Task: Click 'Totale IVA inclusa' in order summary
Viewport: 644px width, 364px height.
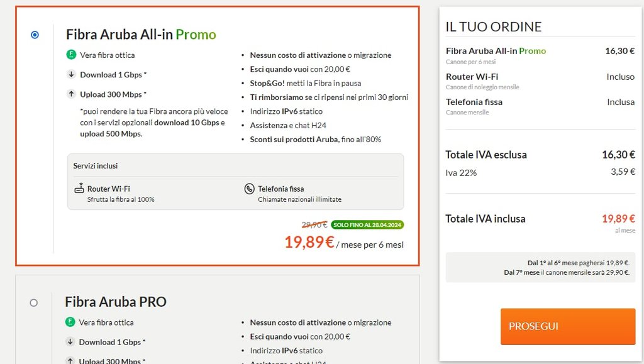Action: coord(485,219)
